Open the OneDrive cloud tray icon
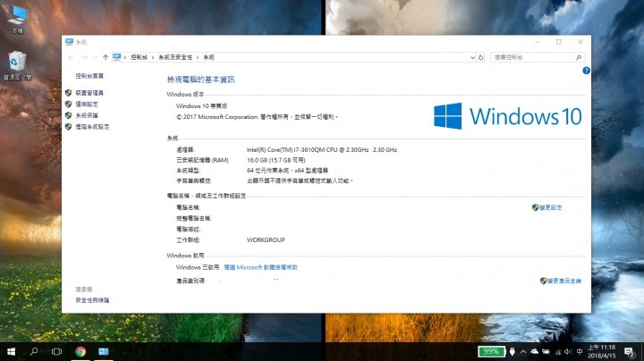The image size is (644, 361). 534,351
